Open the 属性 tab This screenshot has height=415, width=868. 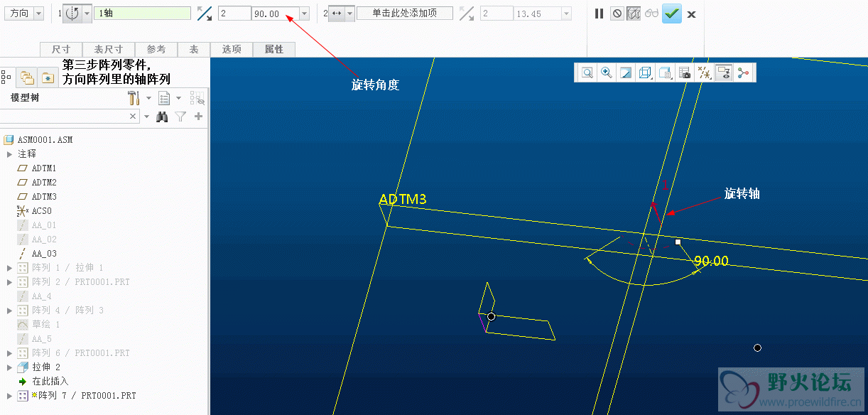point(274,49)
